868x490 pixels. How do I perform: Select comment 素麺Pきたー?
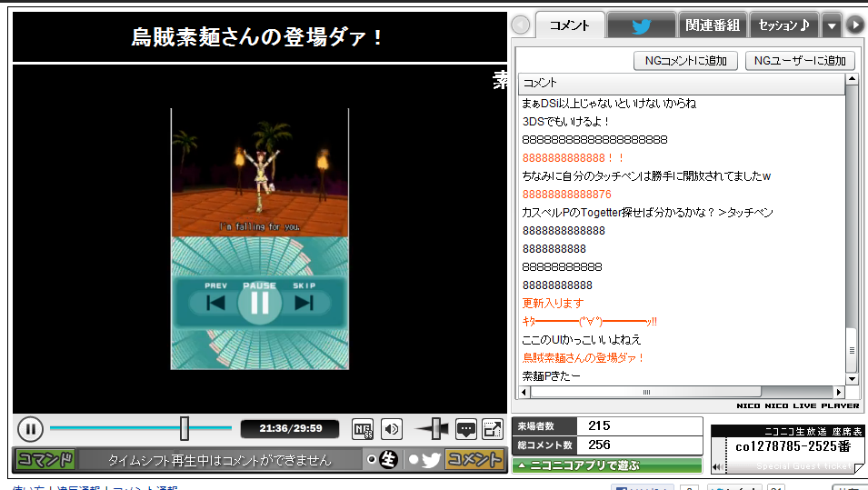[x=551, y=376]
